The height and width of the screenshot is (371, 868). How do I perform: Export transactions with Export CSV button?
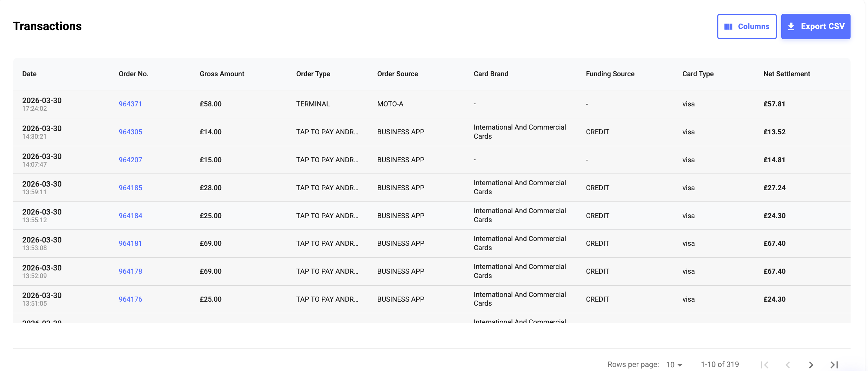[x=816, y=26]
